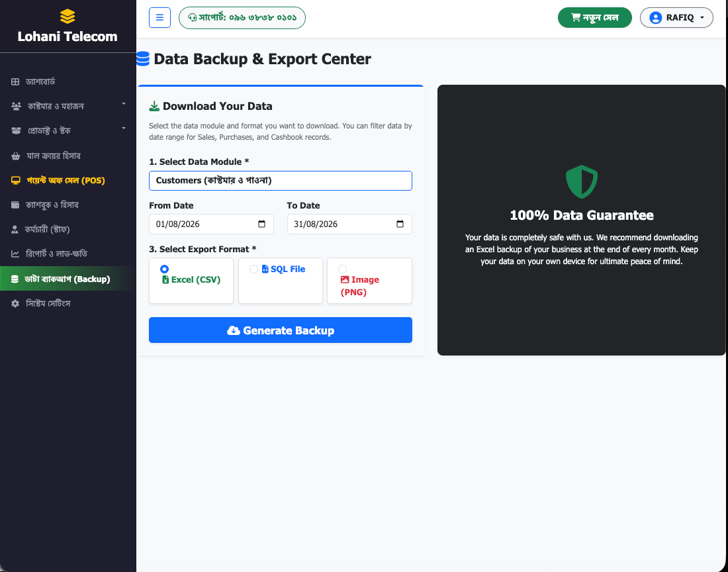Click the download icon beside Download Your Data

point(154,107)
